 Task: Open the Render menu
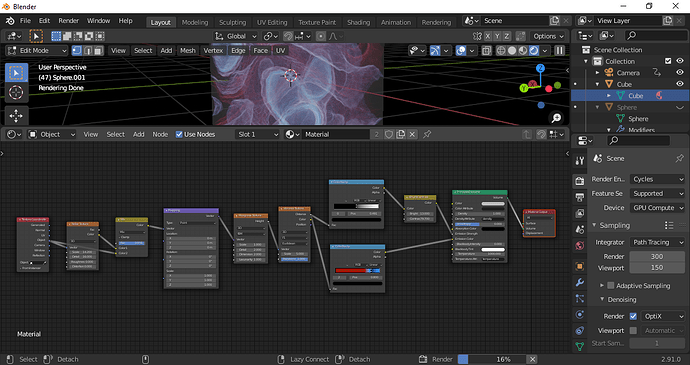point(69,21)
